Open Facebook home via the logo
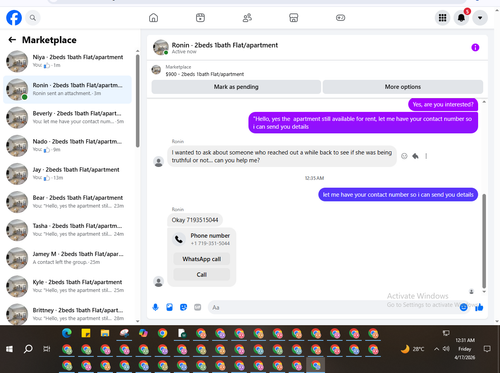 tap(14, 18)
